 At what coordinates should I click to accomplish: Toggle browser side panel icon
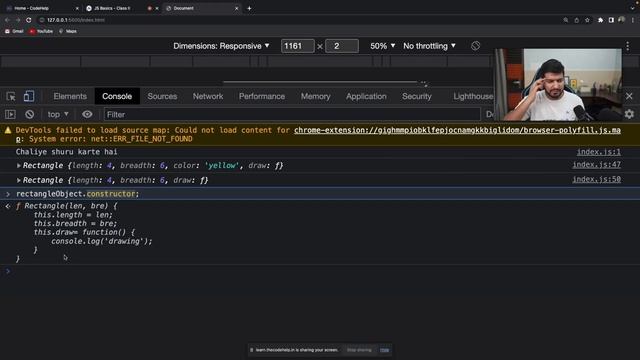(611, 20)
